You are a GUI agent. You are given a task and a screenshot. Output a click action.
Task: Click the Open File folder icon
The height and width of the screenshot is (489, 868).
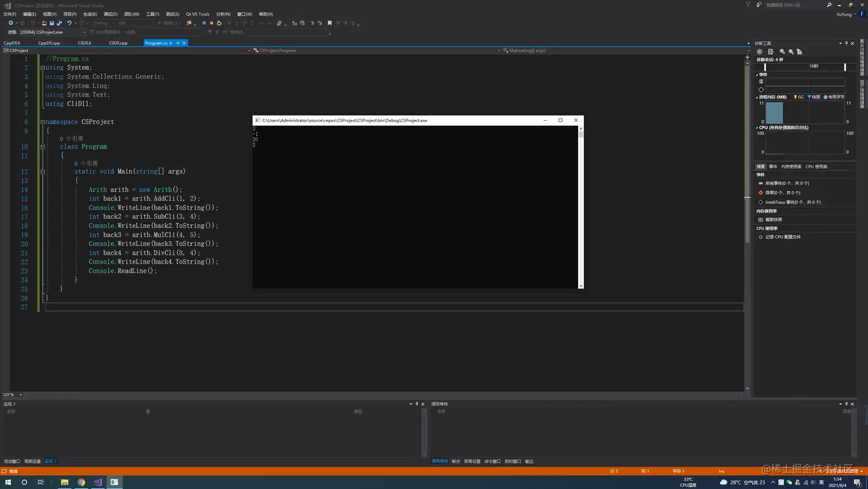tap(44, 23)
